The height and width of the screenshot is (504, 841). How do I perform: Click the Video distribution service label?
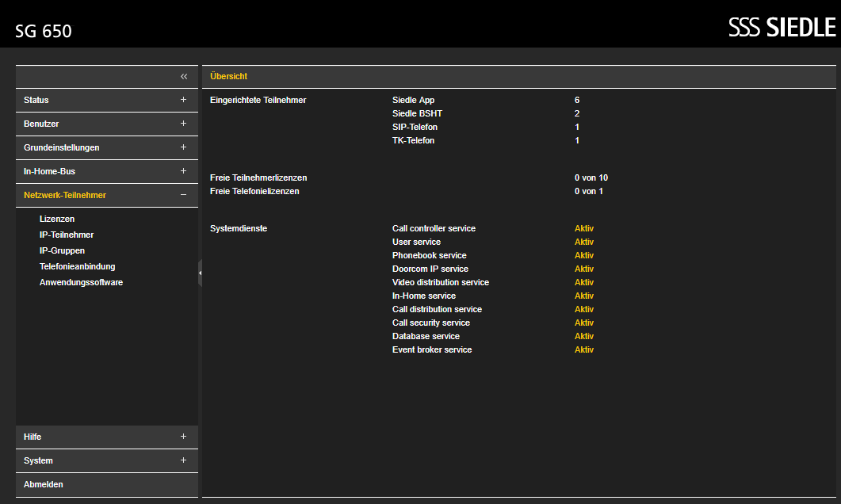tap(441, 283)
